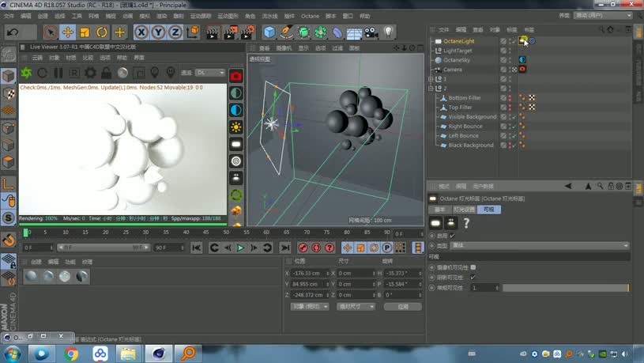644x363 pixels.
Task: Open the DL kernel dropdown
Action: (x=210, y=73)
